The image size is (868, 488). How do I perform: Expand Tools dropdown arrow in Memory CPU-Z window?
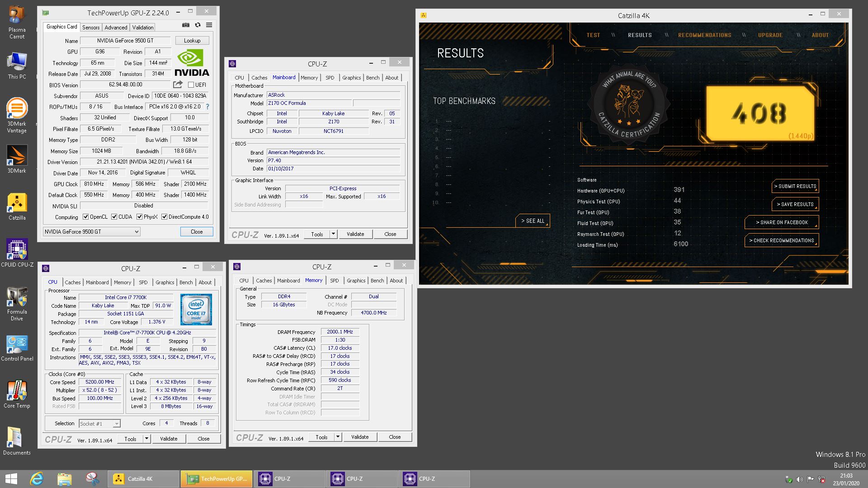click(x=338, y=437)
